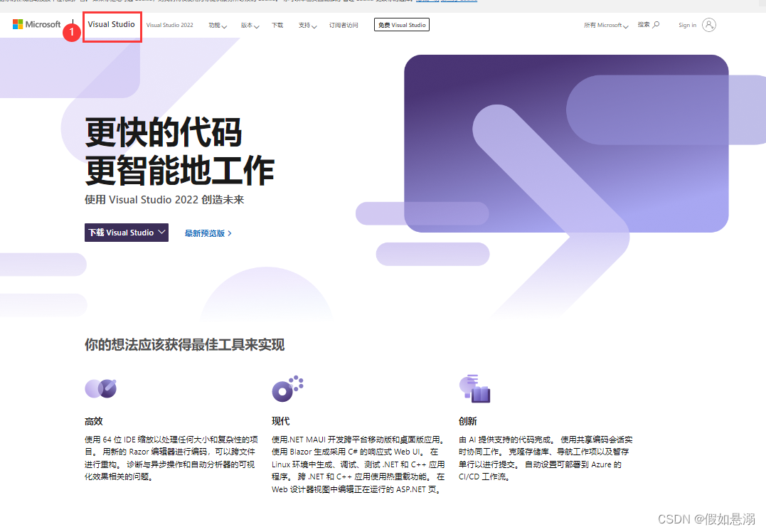The height and width of the screenshot is (532, 766).
Task: Click the 现代 feature icon
Action: [287, 389]
